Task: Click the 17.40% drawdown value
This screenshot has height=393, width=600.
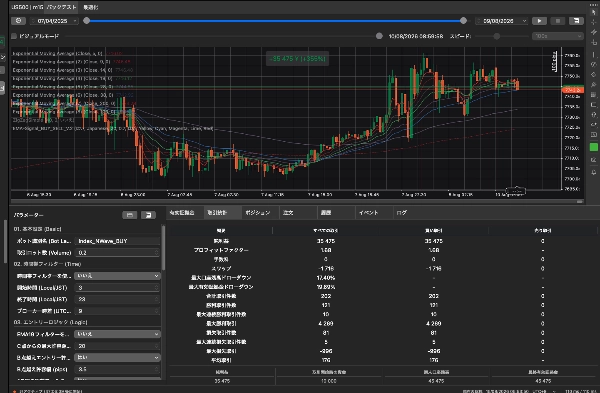Action: 326,278
